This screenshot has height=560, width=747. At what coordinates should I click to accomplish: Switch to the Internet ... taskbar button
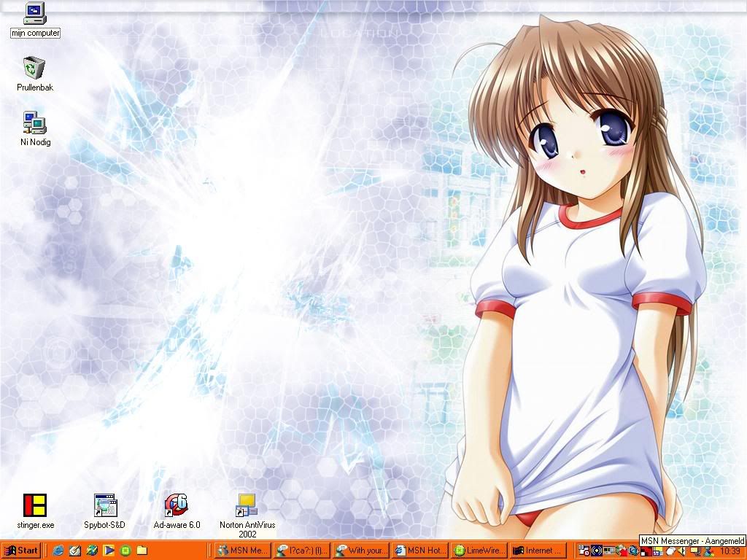point(538,551)
